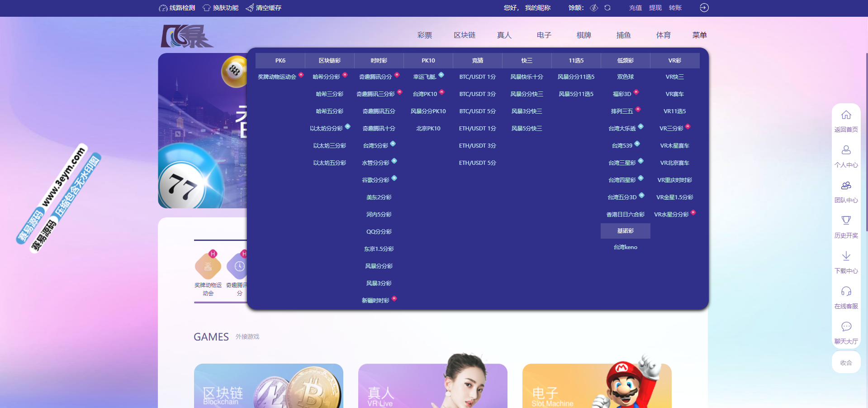Select the PK10 category header

point(428,61)
